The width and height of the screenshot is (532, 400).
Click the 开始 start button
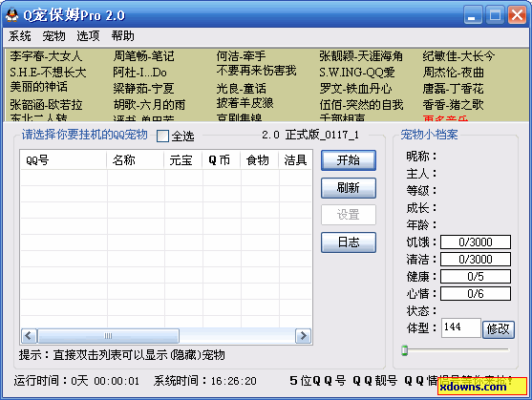349,160
